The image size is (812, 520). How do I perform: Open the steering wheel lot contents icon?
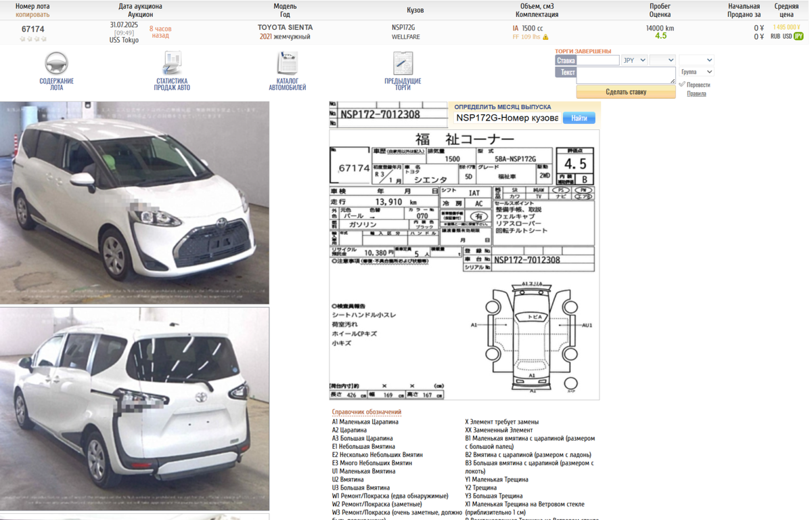57,63
